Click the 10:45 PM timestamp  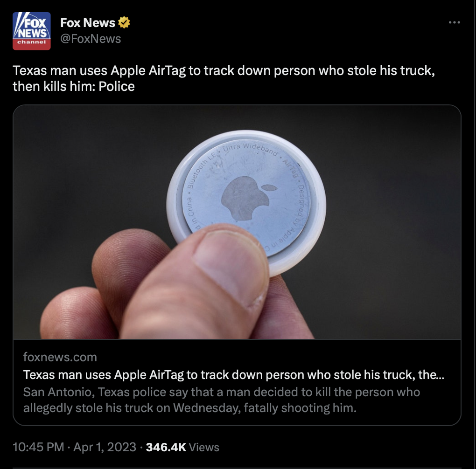[38, 447]
